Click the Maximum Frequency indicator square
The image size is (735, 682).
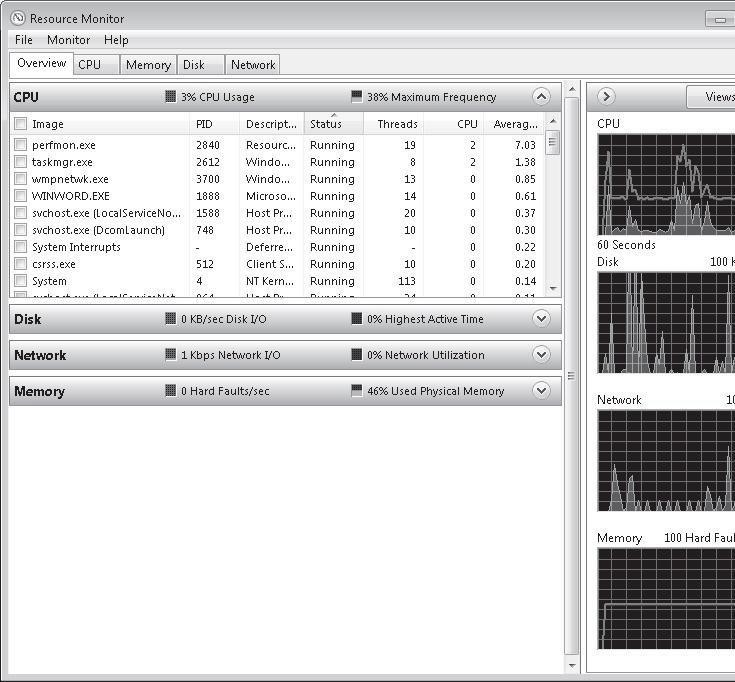(357, 97)
